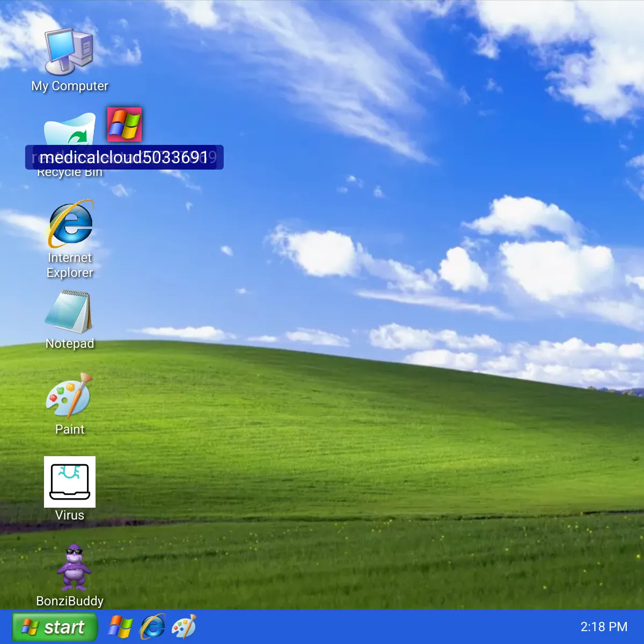Click the Internet Explorer desktop label
Image resolution: width=644 pixels, height=644 pixels.
click(x=70, y=265)
